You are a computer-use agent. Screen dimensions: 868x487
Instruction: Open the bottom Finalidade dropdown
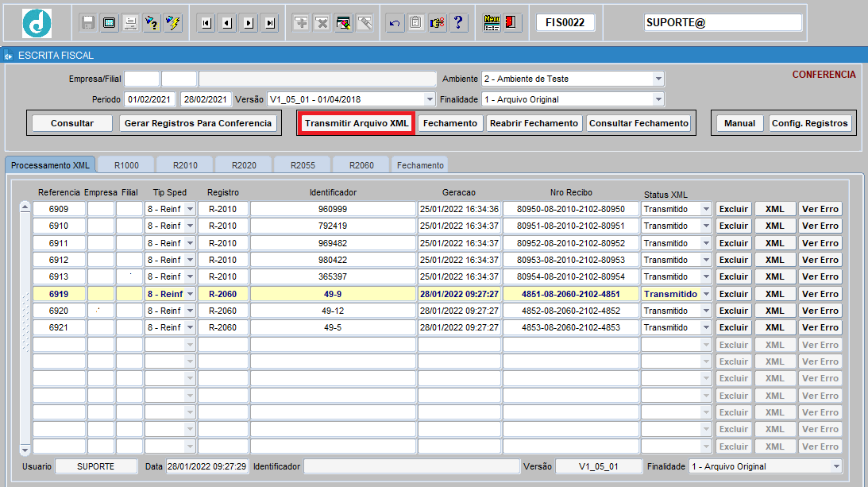click(836, 466)
